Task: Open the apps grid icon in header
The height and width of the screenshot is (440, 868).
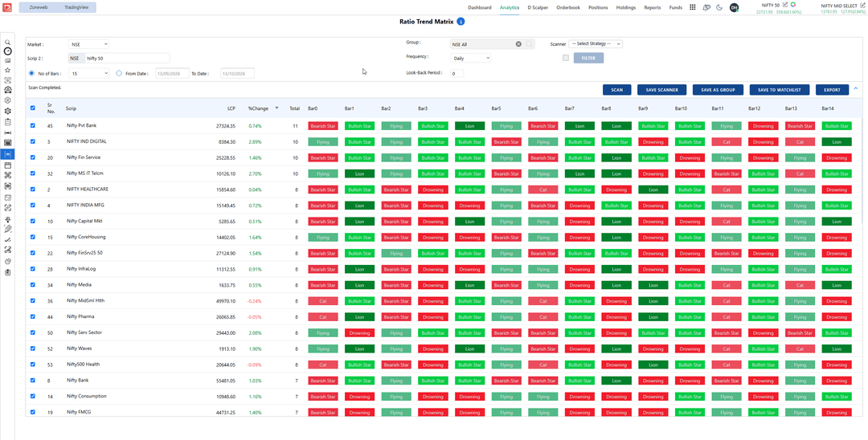Action: click(693, 7)
